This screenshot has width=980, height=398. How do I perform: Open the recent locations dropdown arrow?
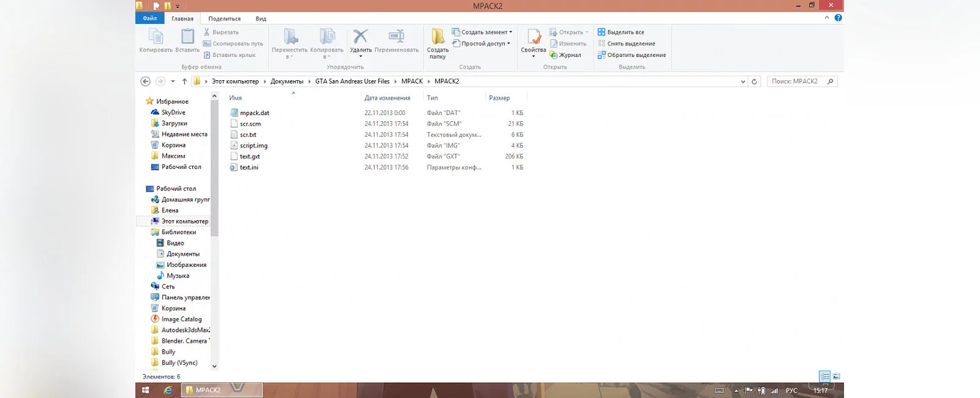[x=173, y=81]
